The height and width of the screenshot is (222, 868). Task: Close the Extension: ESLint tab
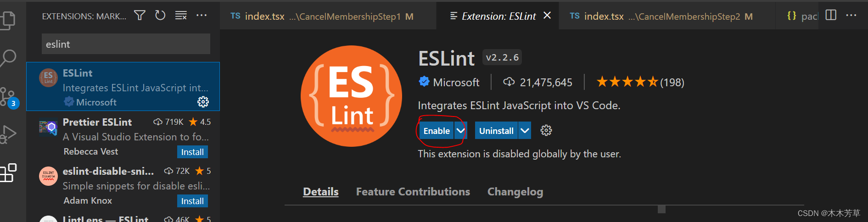point(547,16)
